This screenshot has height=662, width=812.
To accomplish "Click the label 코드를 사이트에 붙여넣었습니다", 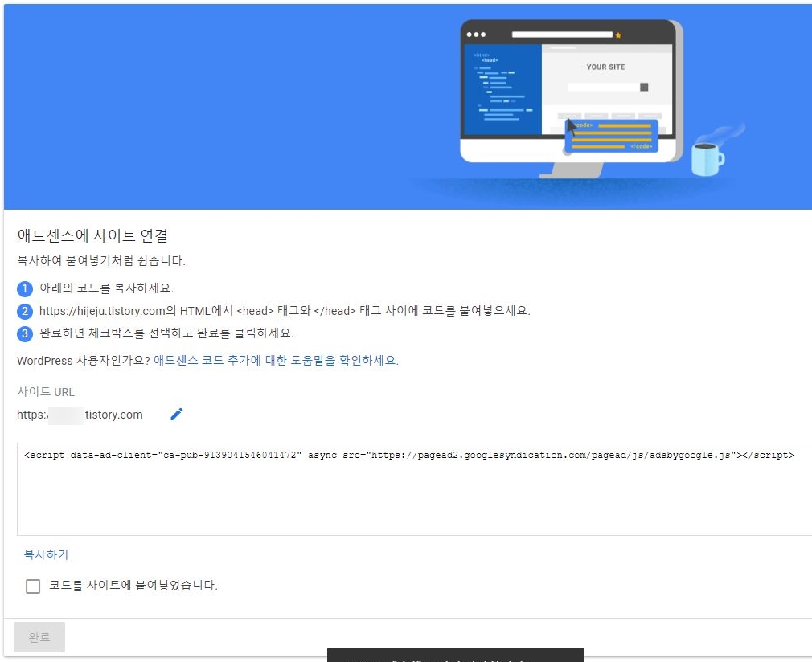I will tap(133, 586).
